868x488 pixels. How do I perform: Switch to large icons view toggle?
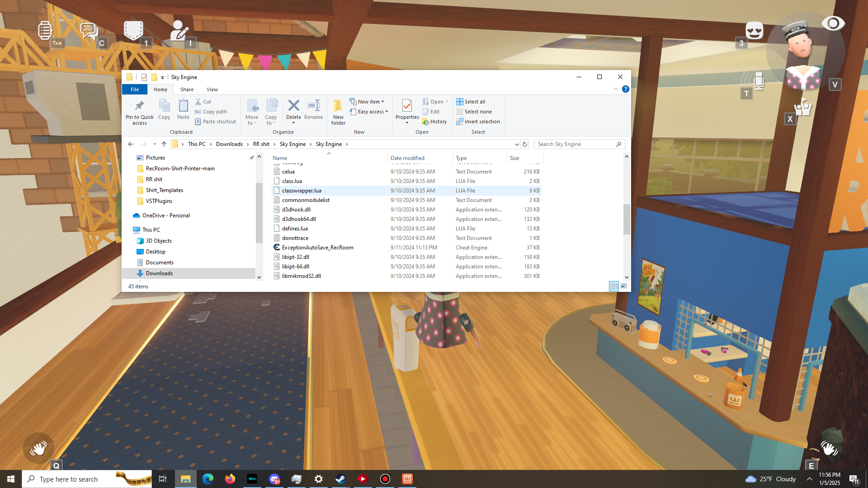click(x=624, y=286)
